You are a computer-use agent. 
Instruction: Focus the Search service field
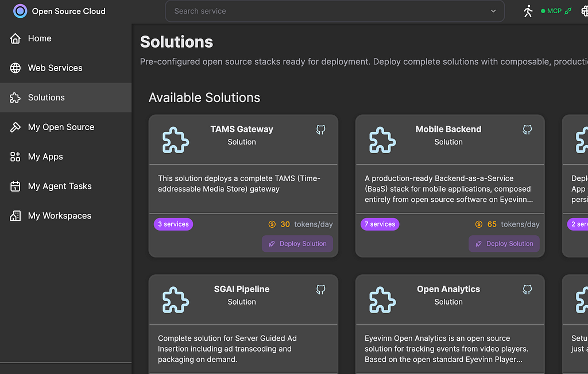335,11
